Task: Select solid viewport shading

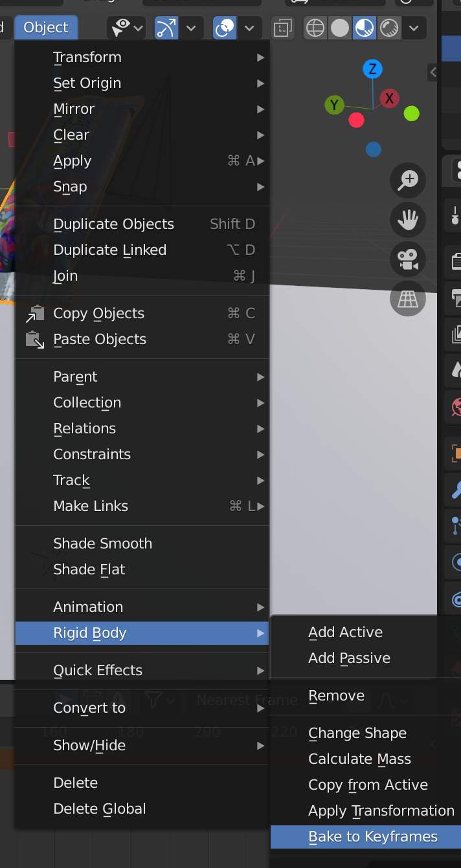Action: pyautogui.click(x=340, y=28)
